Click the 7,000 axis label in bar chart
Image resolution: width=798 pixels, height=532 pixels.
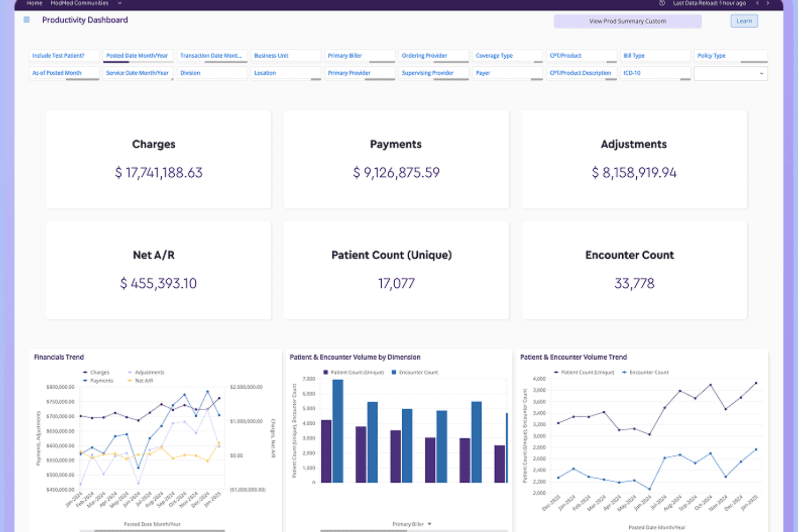pyautogui.click(x=308, y=379)
